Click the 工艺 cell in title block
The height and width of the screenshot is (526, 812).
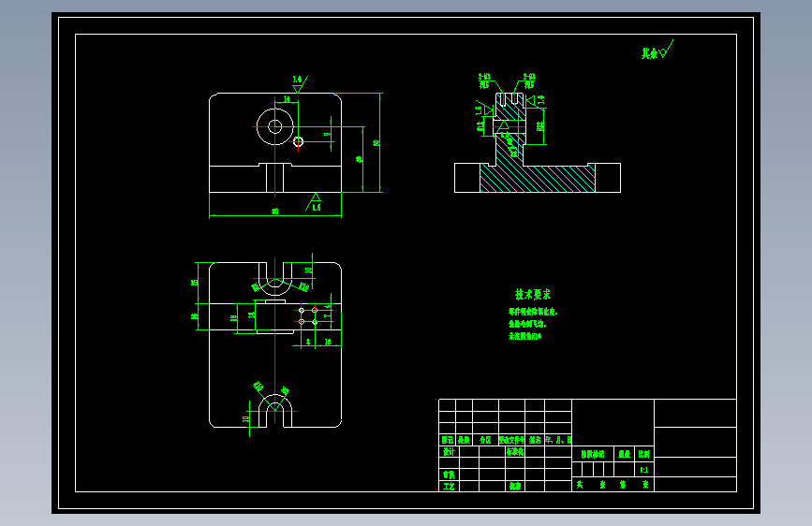coord(449,487)
